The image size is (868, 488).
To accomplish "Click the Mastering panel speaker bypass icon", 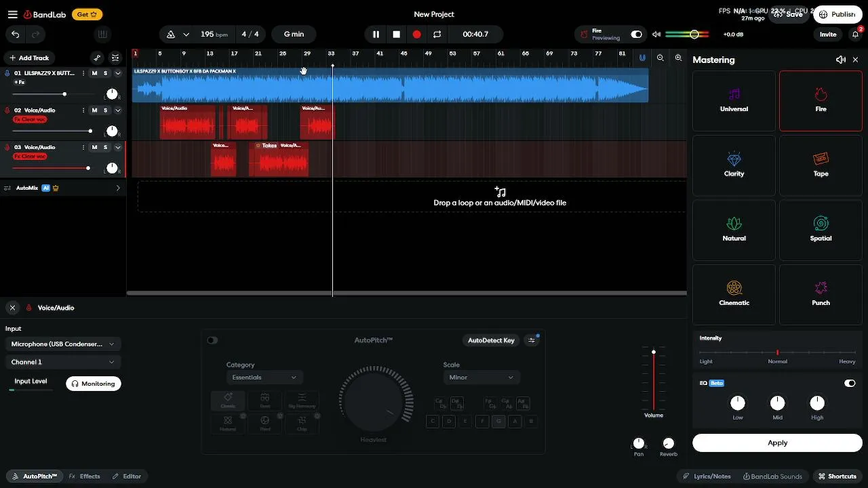I will [x=841, y=60].
